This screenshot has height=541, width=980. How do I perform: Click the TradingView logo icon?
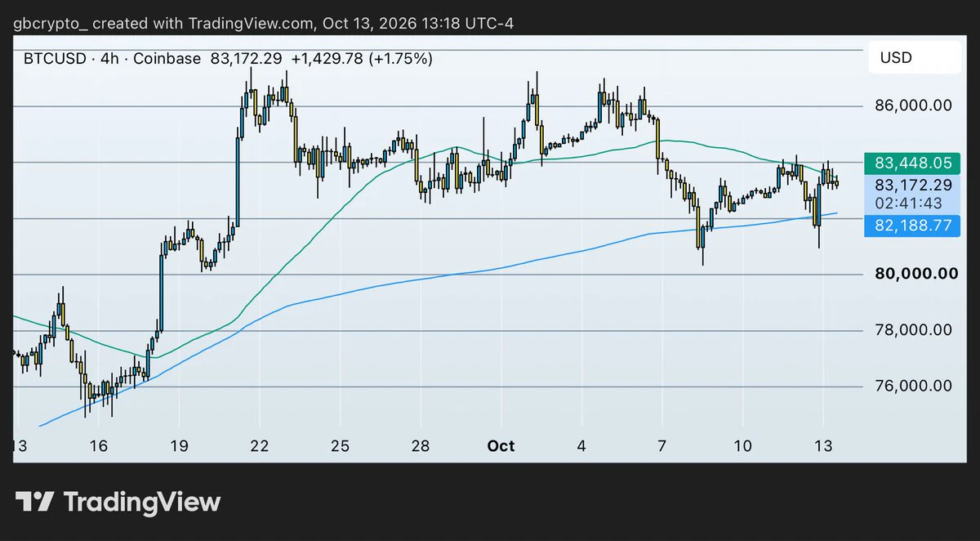pyautogui.click(x=35, y=502)
